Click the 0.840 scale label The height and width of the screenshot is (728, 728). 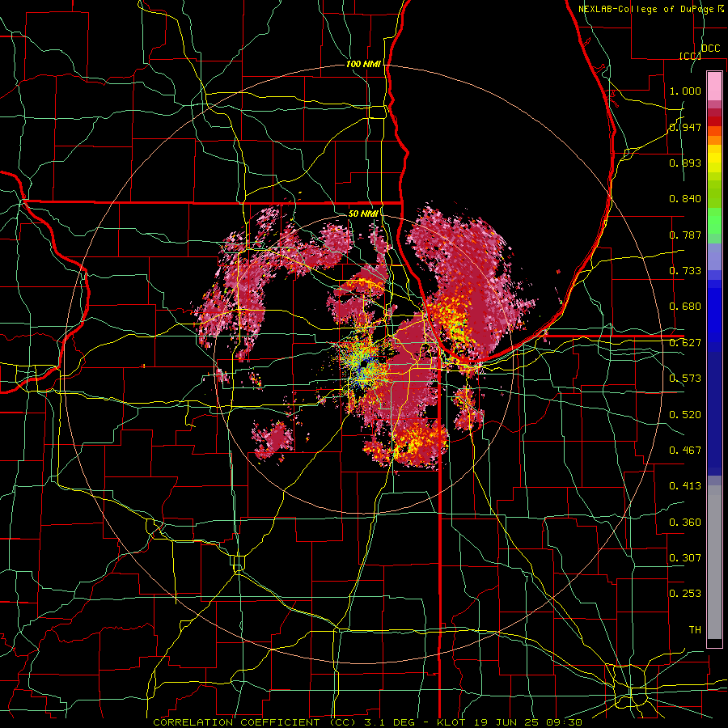685,199
